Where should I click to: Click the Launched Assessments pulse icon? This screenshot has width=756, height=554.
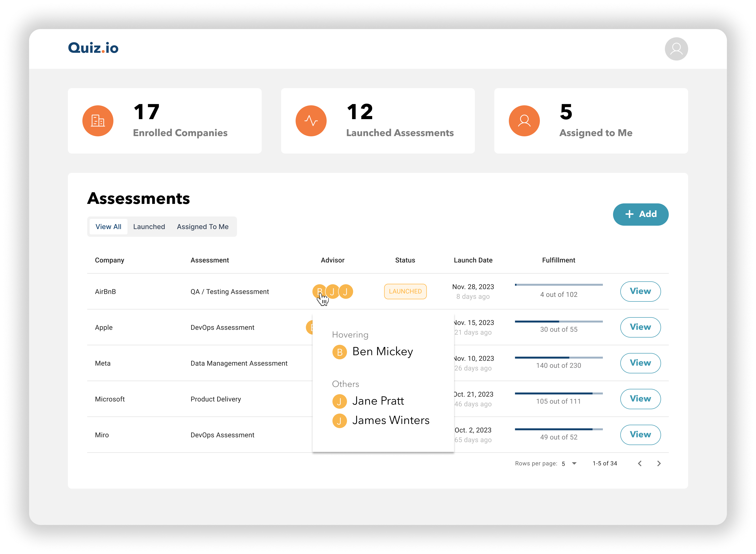point(311,121)
